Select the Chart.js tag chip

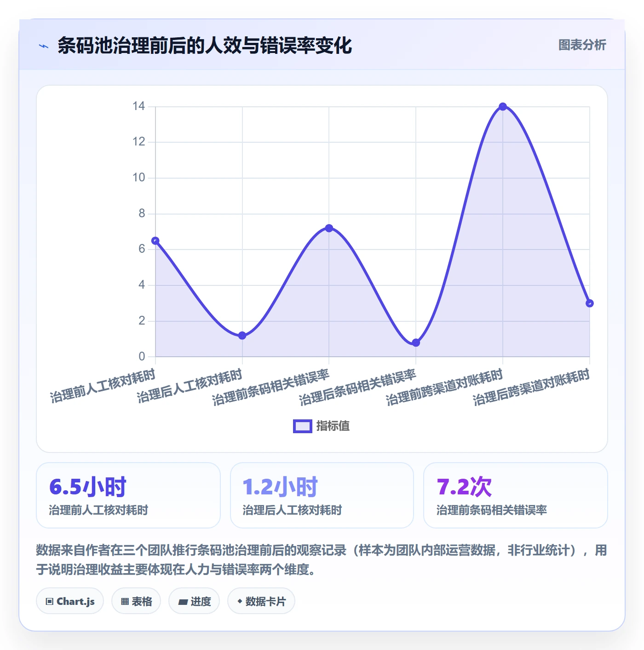tap(70, 601)
